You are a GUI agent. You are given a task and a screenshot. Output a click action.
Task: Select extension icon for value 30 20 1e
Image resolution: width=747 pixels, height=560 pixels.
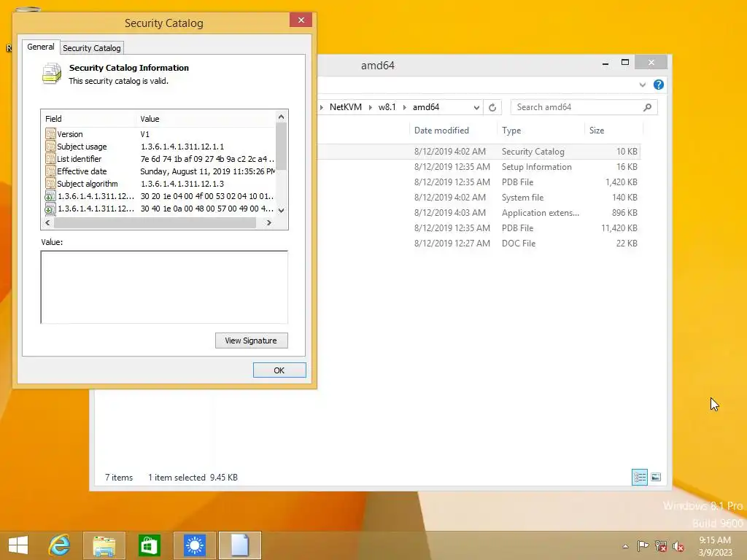50,195
